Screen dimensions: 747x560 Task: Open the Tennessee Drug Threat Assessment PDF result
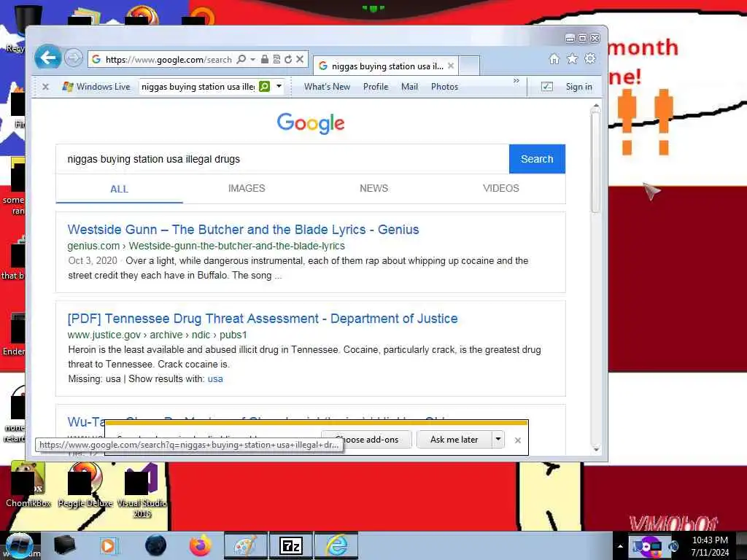pos(263,319)
